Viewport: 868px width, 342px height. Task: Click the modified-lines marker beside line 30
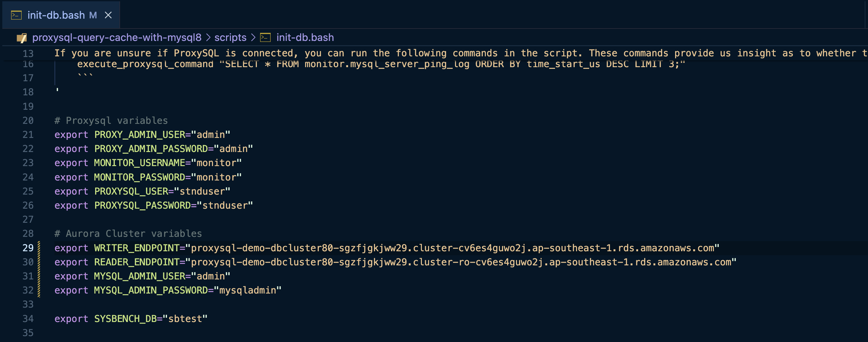click(x=39, y=262)
